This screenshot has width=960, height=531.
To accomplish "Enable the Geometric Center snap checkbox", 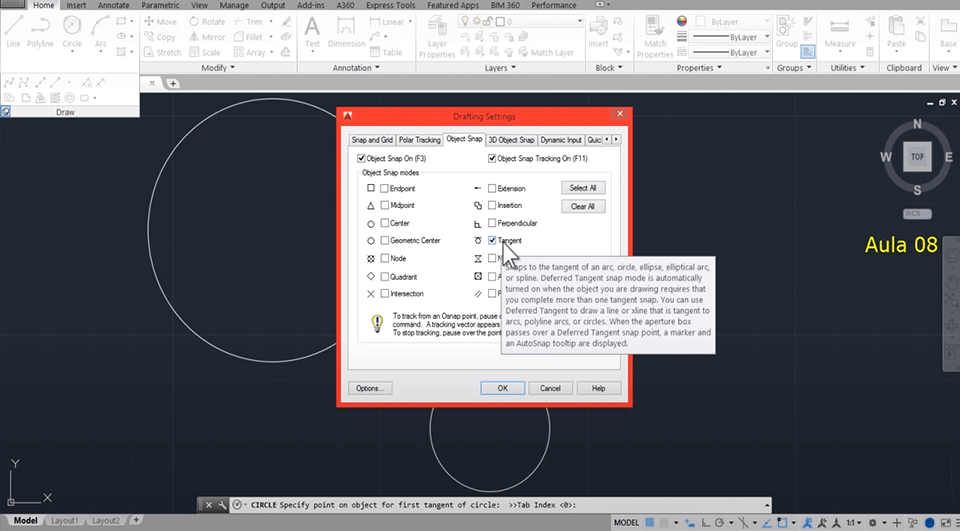I will [384, 240].
